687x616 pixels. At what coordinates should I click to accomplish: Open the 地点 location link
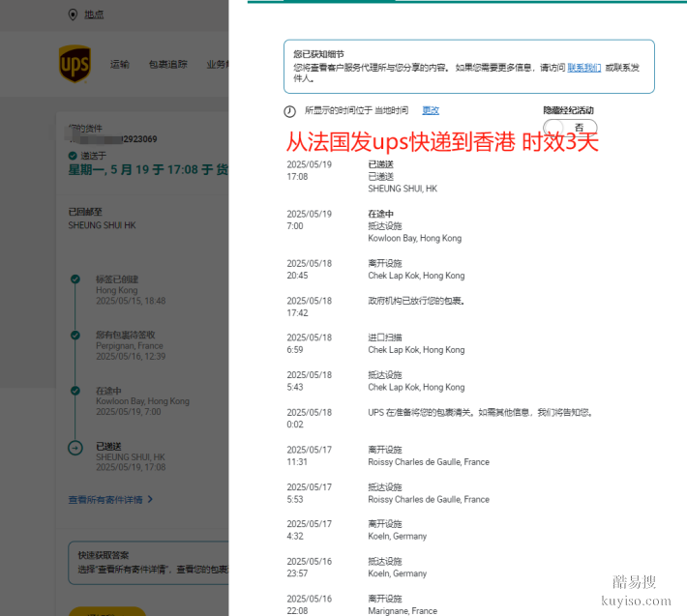pos(94,15)
